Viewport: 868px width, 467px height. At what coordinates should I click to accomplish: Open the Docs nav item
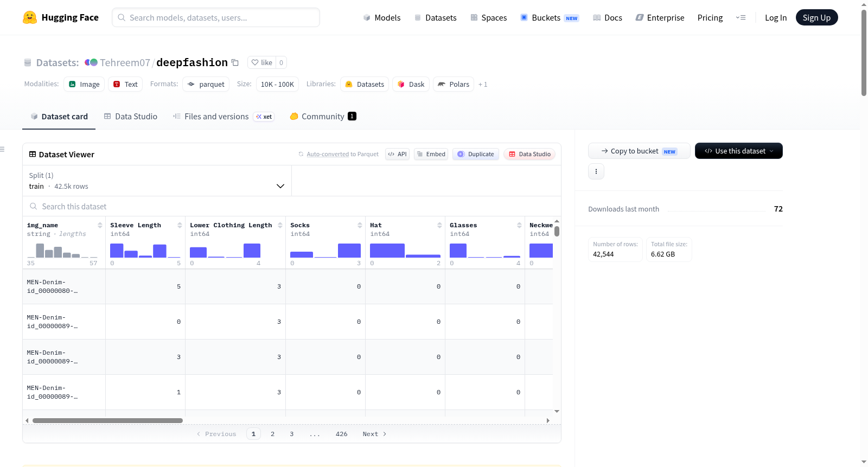pos(607,17)
